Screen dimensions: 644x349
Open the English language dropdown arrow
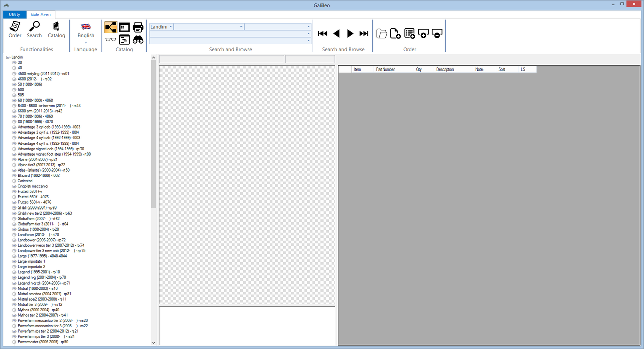pyautogui.click(x=86, y=43)
